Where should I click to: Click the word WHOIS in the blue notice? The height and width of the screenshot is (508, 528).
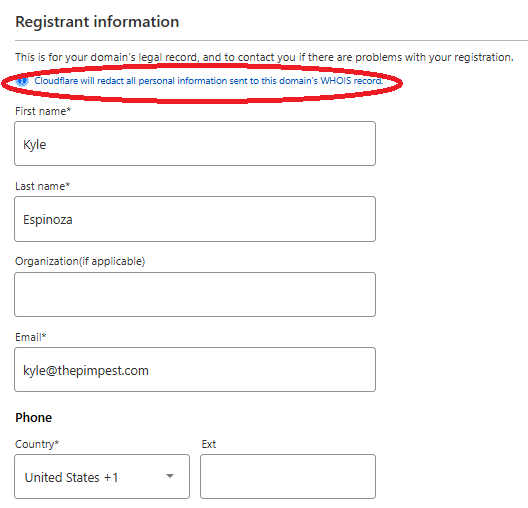pyautogui.click(x=335, y=81)
